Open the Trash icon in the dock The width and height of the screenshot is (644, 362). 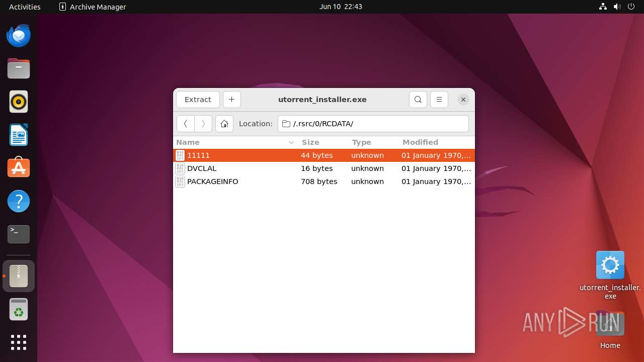(19, 309)
